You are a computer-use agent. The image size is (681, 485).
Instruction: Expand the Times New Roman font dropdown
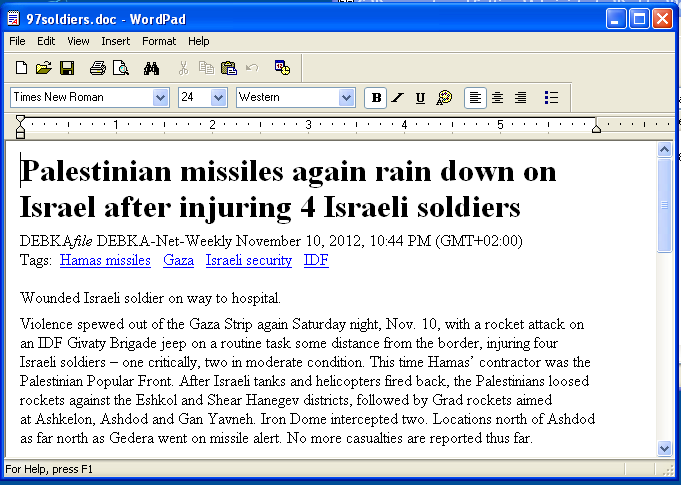160,98
